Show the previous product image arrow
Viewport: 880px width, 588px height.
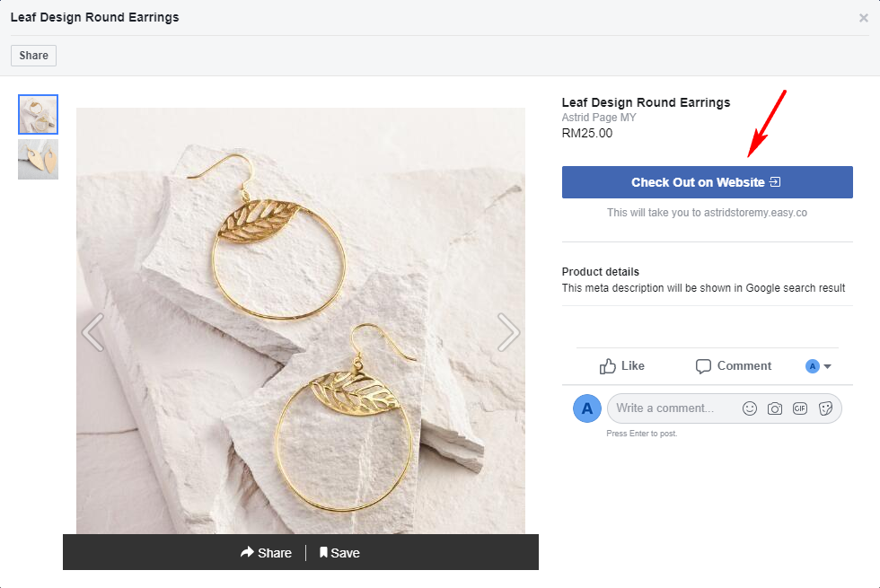pos(93,332)
